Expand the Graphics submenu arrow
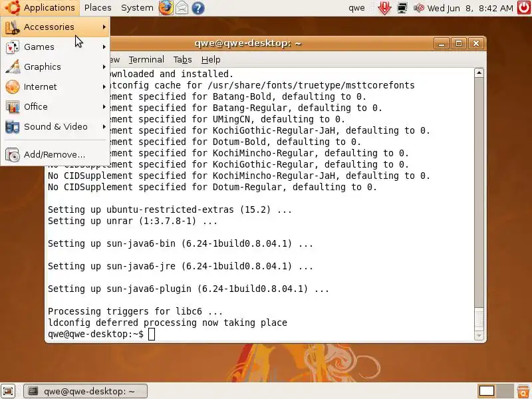The width and height of the screenshot is (532, 399). point(104,67)
